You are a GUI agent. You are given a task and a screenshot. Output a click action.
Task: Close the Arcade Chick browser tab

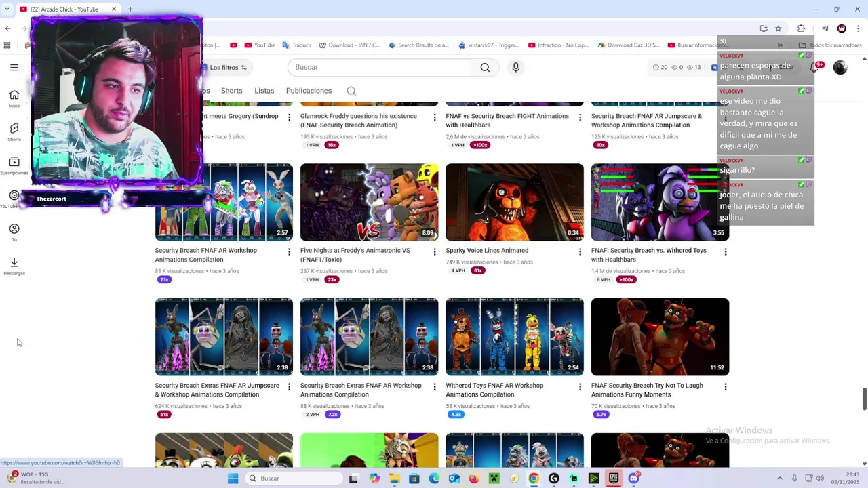point(114,9)
